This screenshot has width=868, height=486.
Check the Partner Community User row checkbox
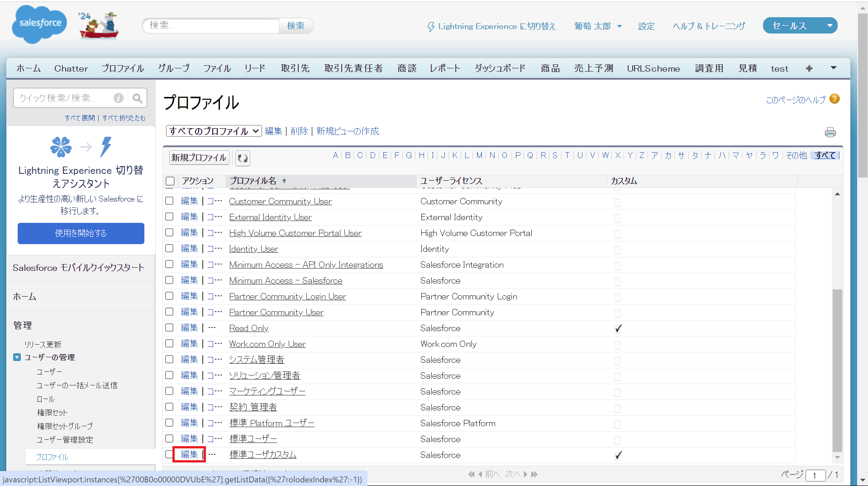pyautogui.click(x=169, y=312)
